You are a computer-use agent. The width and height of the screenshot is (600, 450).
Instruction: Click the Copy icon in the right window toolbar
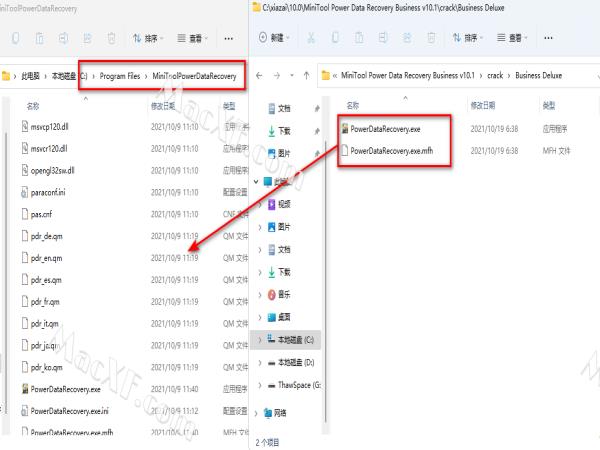(x=335, y=38)
